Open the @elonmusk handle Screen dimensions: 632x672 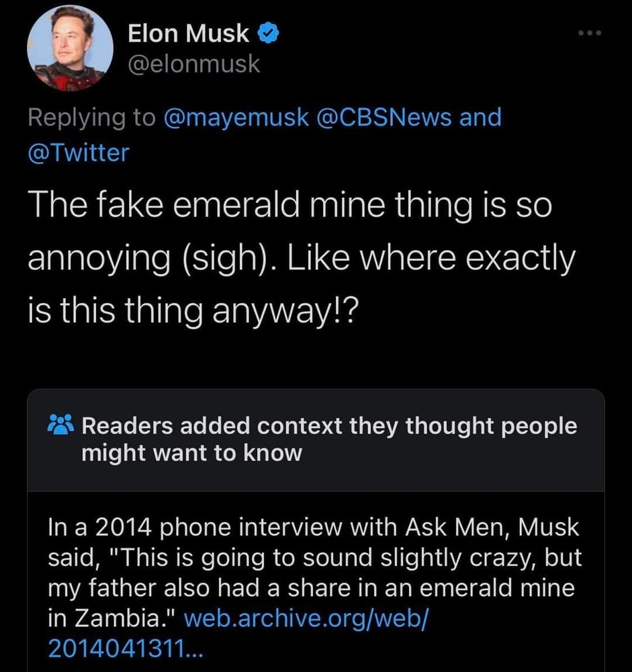193,65
